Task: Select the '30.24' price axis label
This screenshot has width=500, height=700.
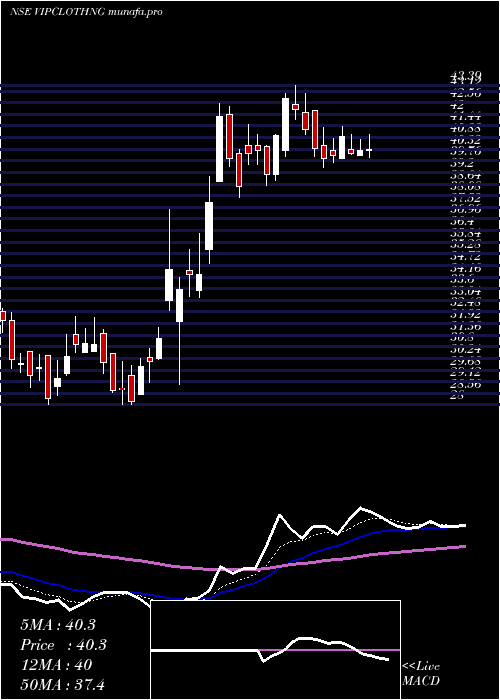Action: [x=465, y=350]
